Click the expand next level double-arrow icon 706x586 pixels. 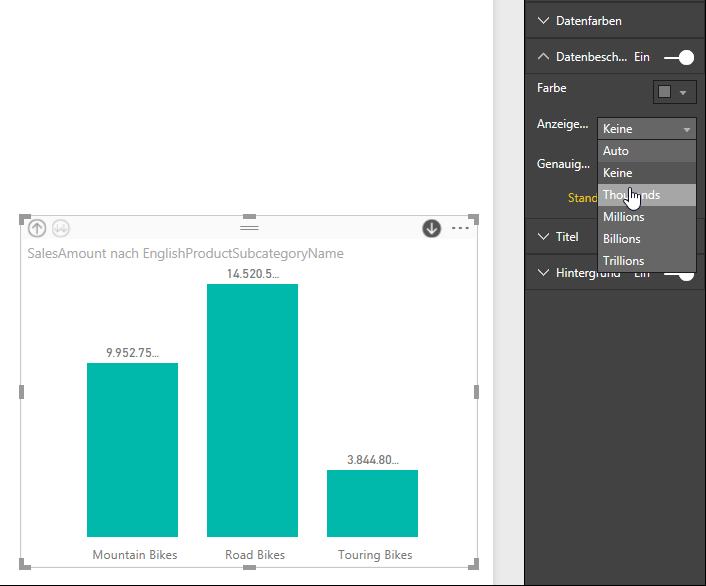pyautogui.click(x=61, y=228)
